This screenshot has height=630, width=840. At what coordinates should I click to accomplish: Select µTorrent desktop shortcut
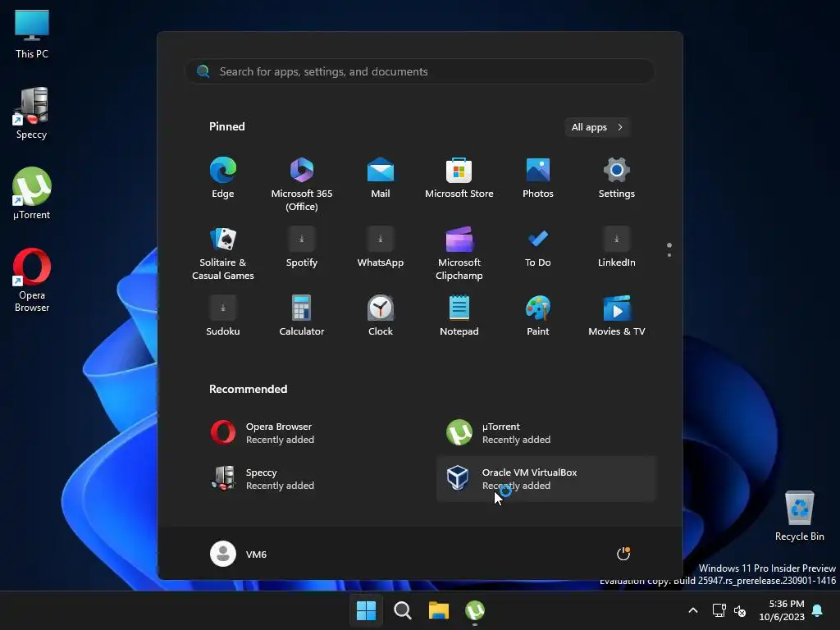click(32, 194)
